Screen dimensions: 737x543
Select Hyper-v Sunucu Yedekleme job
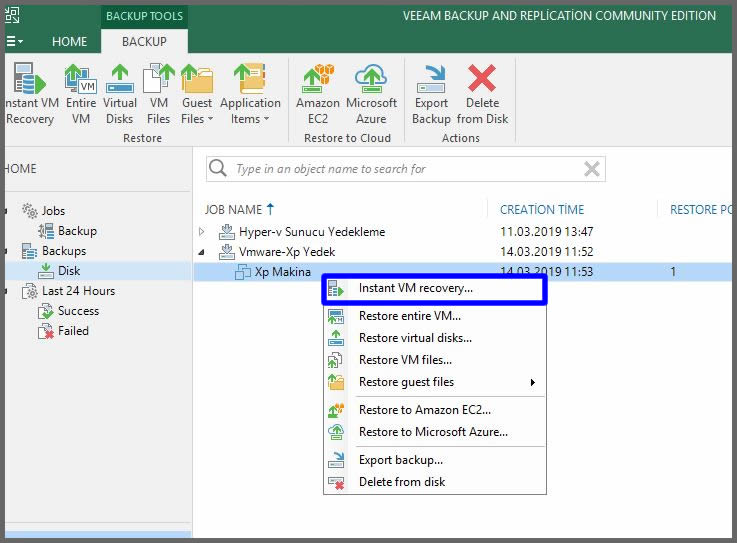click(x=312, y=232)
